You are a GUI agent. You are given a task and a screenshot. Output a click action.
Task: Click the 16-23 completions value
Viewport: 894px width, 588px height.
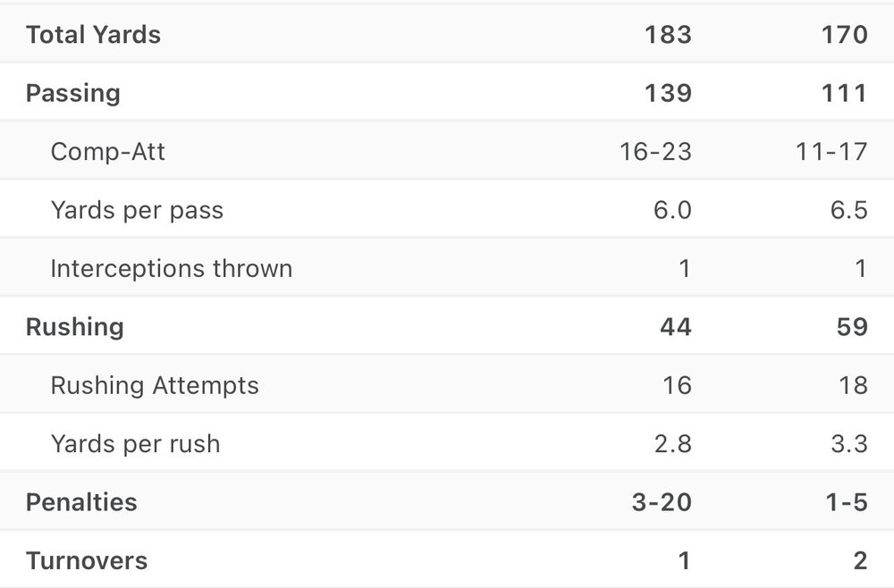(x=655, y=151)
